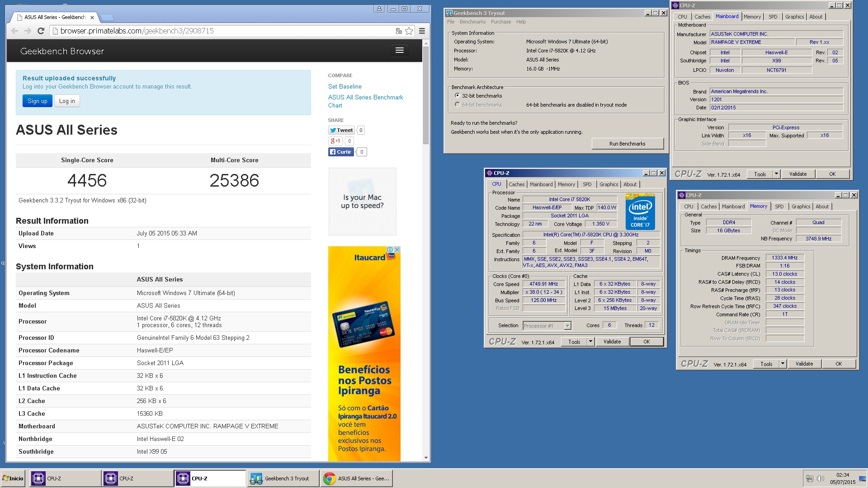The height and width of the screenshot is (488, 868).
Task: Click the blue Sign up button
Action: (38, 101)
